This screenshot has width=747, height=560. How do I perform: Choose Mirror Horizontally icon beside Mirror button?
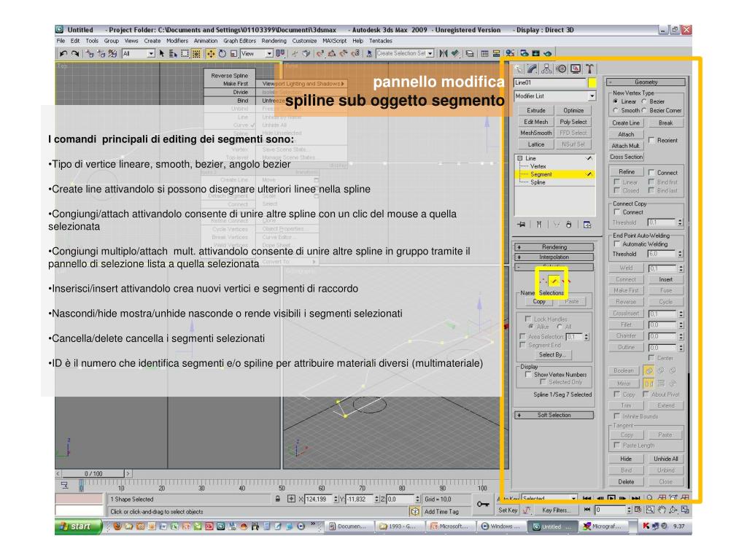click(649, 383)
